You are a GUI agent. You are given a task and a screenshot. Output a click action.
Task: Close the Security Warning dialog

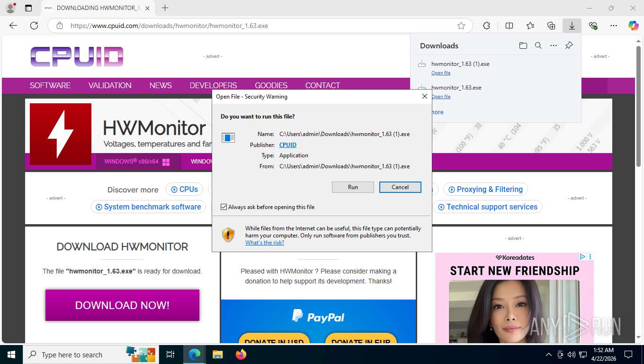pyautogui.click(x=425, y=96)
